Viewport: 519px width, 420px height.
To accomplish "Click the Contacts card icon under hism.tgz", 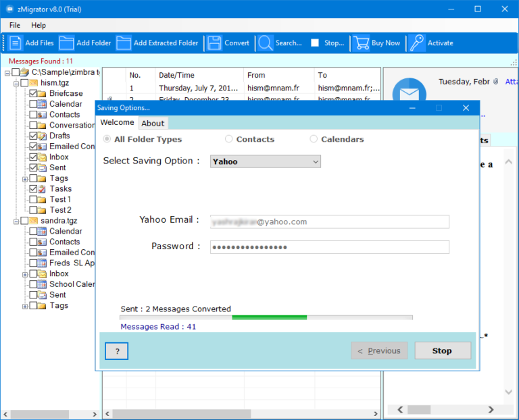I will point(42,115).
